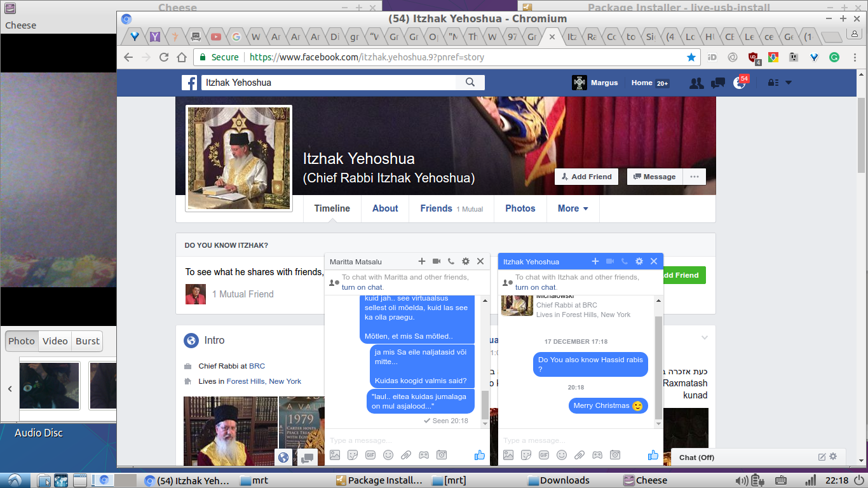Open BRC workplace link in Intro
The image size is (868, 488).
[257, 366]
